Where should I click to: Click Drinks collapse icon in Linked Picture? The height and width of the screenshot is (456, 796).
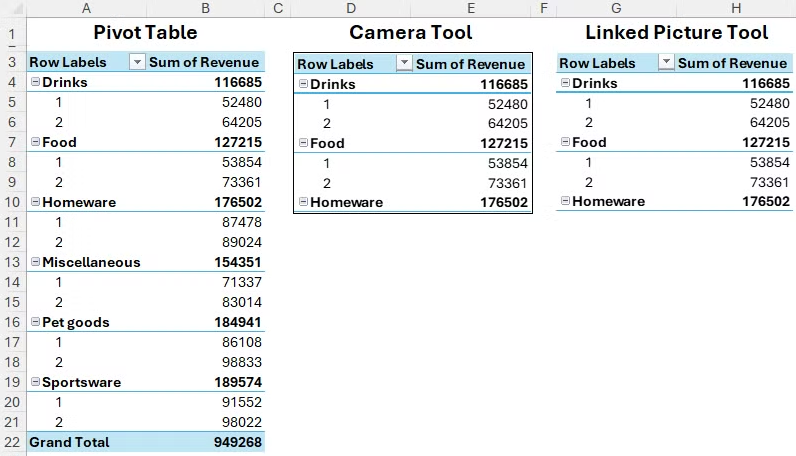click(565, 83)
